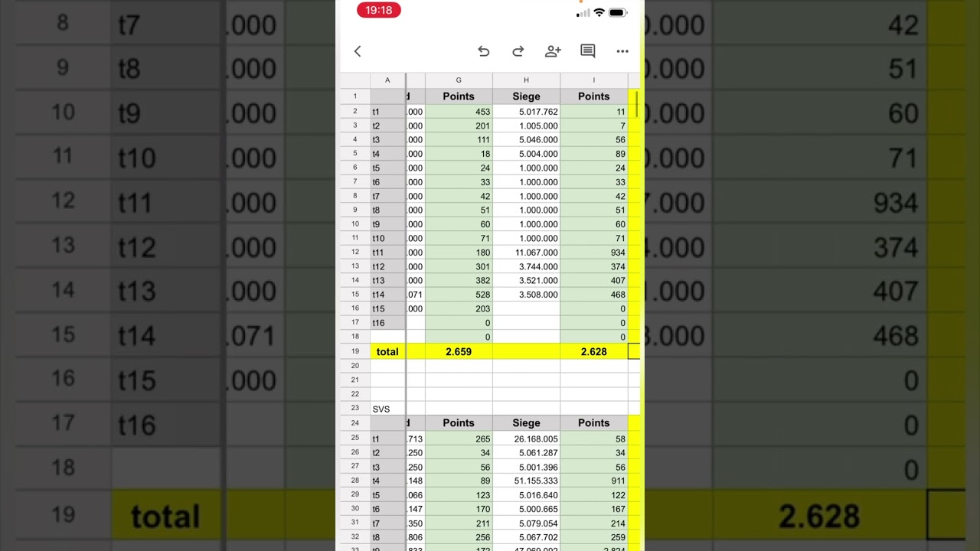Select Siege value 26.168.005
This screenshot has height=551, width=980.
pos(526,439)
